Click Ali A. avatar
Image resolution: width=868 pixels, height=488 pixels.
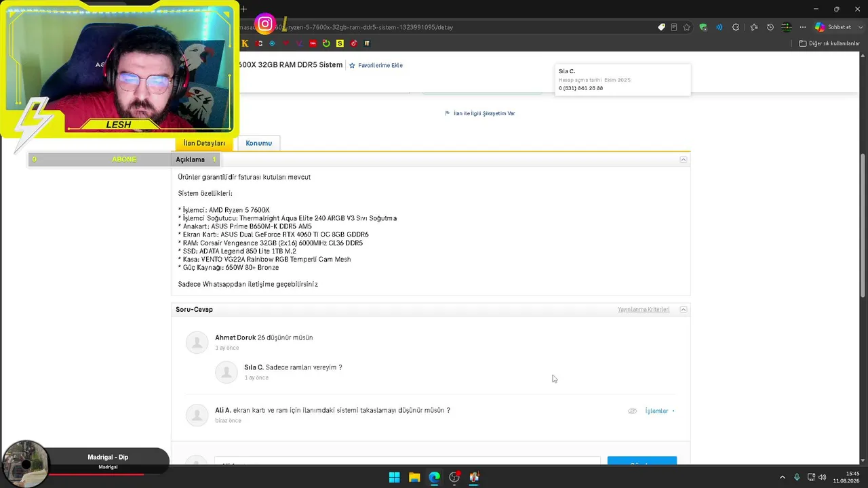197,415
